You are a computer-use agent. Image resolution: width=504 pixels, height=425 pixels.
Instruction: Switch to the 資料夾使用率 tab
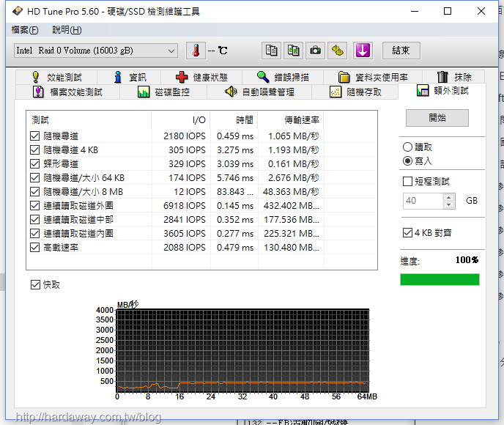click(x=373, y=77)
